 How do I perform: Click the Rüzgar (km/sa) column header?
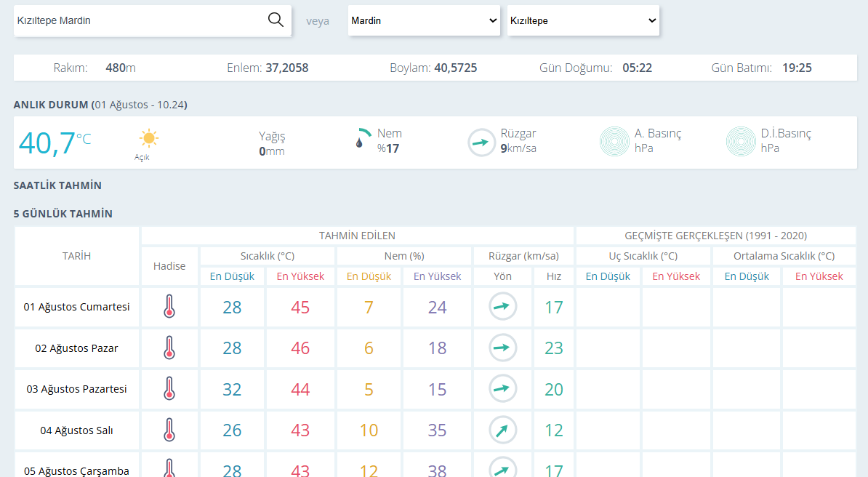pyautogui.click(x=523, y=256)
